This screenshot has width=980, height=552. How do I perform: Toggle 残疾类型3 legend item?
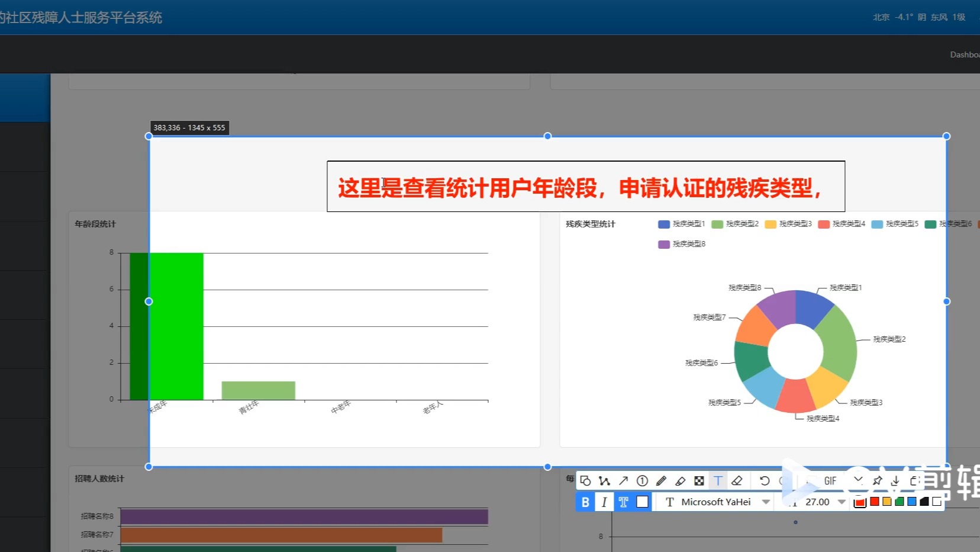point(788,224)
